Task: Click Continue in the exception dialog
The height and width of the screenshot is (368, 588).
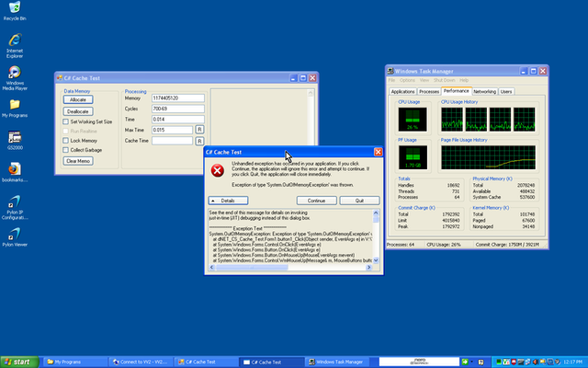Action: (x=316, y=201)
